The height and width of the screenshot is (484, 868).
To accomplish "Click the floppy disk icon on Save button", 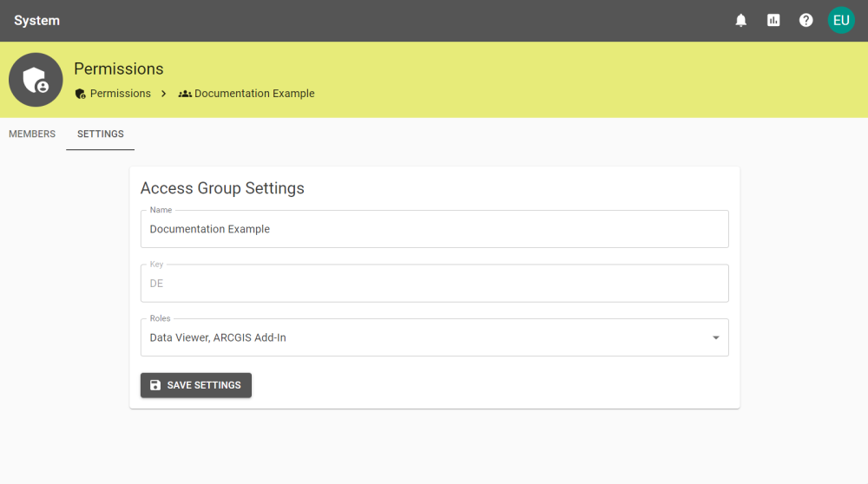I will [x=155, y=385].
